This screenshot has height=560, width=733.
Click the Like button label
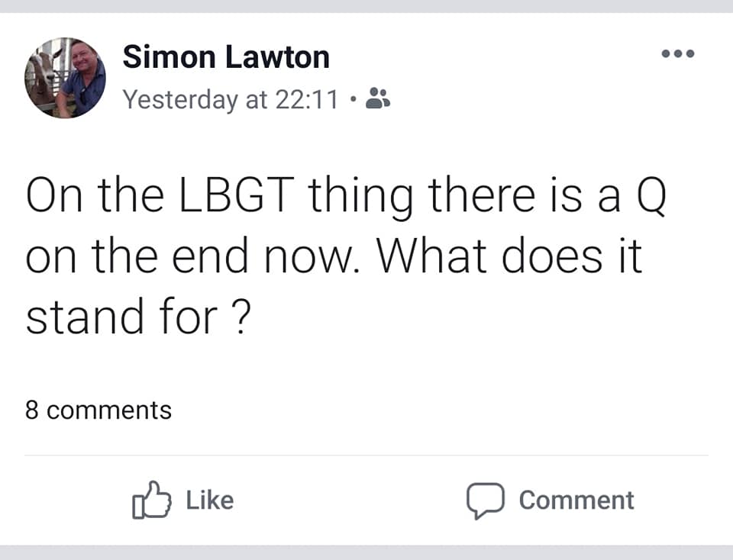(x=210, y=500)
